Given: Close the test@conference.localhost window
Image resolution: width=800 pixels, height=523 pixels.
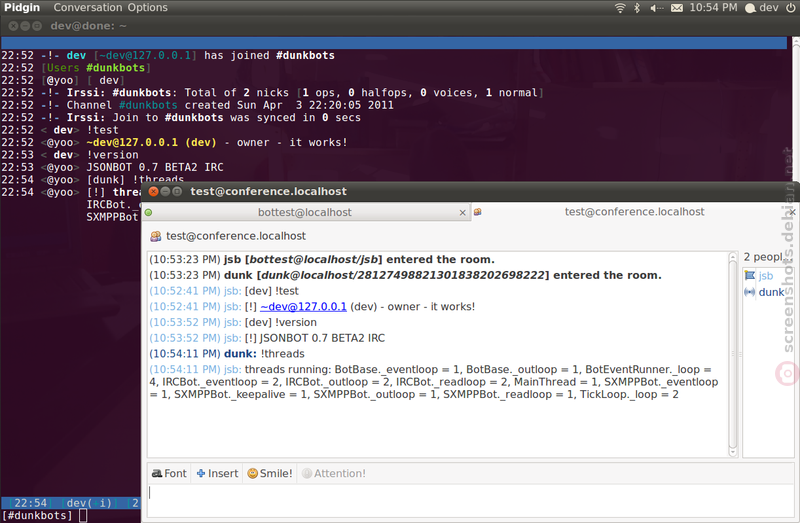Looking at the screenshot, I should [x=153, y=191].
